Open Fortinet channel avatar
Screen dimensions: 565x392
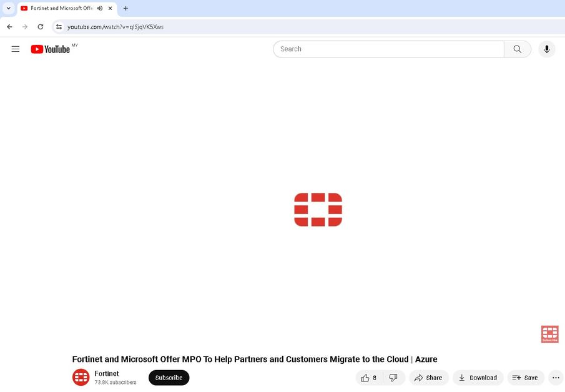tap(81, 377)
